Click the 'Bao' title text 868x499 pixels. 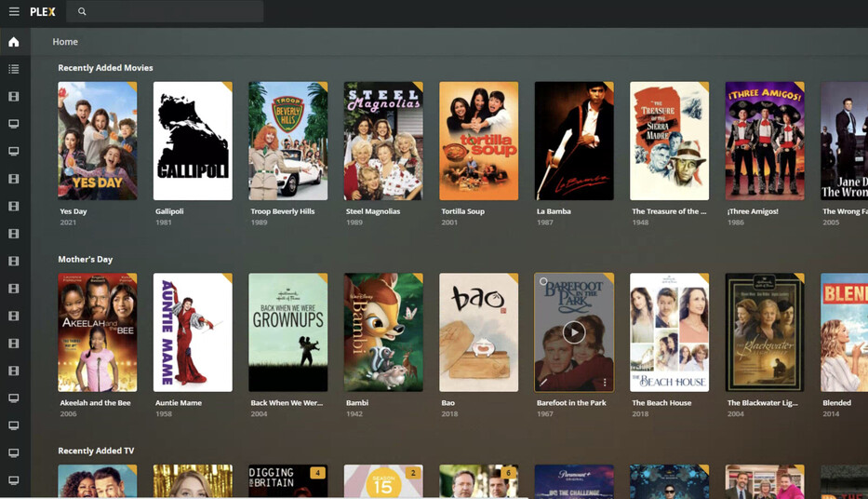click(447, 402)
